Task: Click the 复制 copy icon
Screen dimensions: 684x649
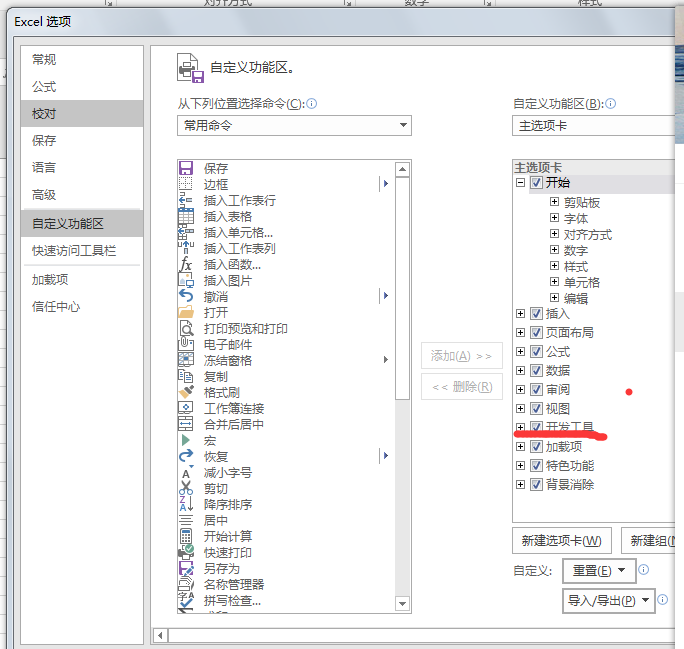Action: (x=186, y=376)
